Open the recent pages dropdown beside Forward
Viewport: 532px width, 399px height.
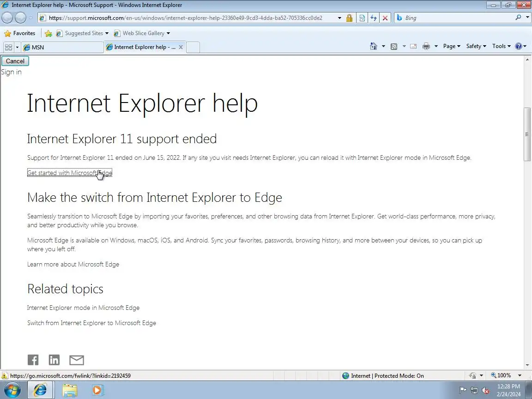[x=30, y=18]
